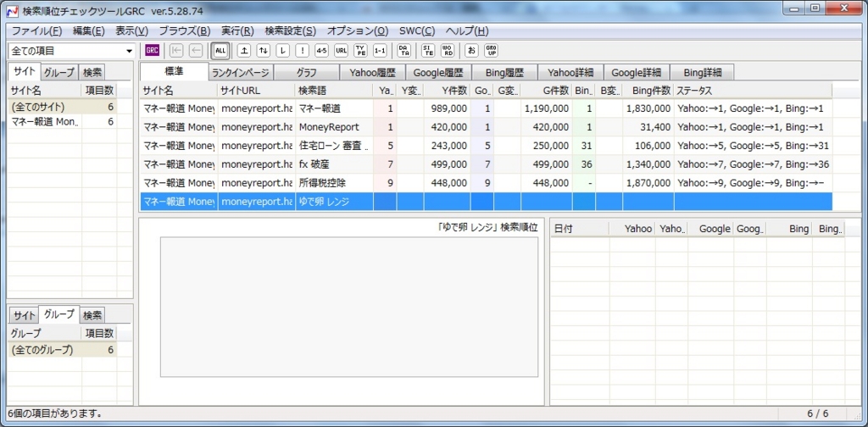The image size is (868, 427).
Task: Click the up-arrow rank filter icon
Action: point(244,51)
